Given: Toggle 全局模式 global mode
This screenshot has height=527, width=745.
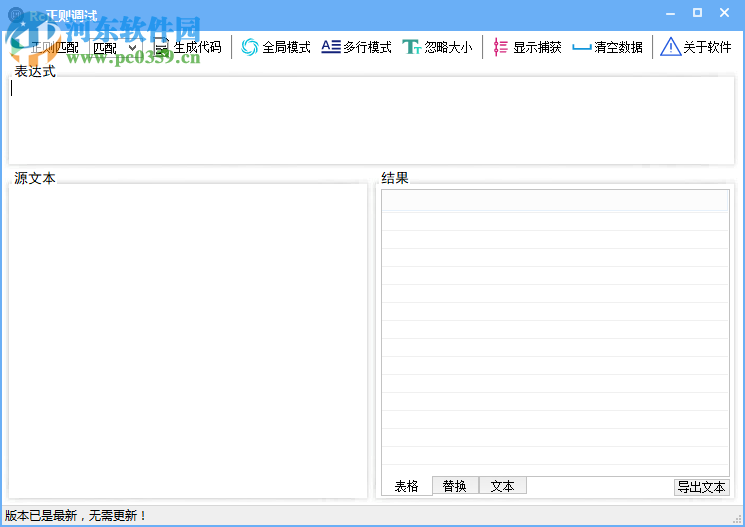Looking at the screenshot, I should (x=276, y=47).
